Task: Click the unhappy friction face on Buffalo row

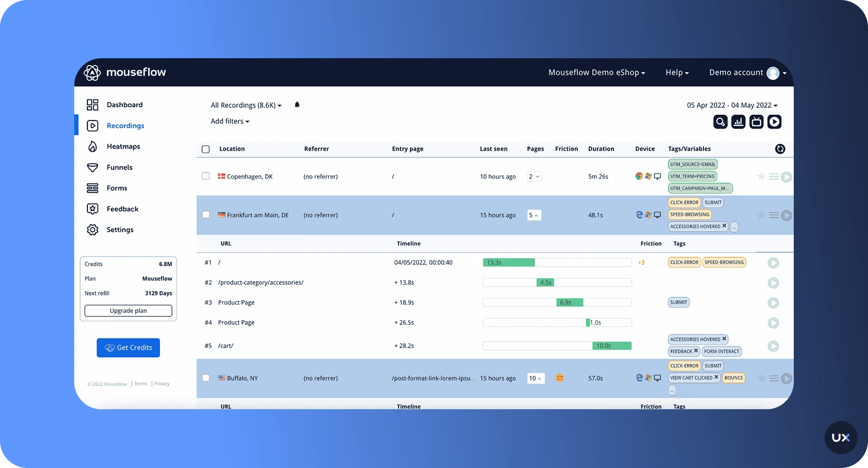Action: [560, 378]
